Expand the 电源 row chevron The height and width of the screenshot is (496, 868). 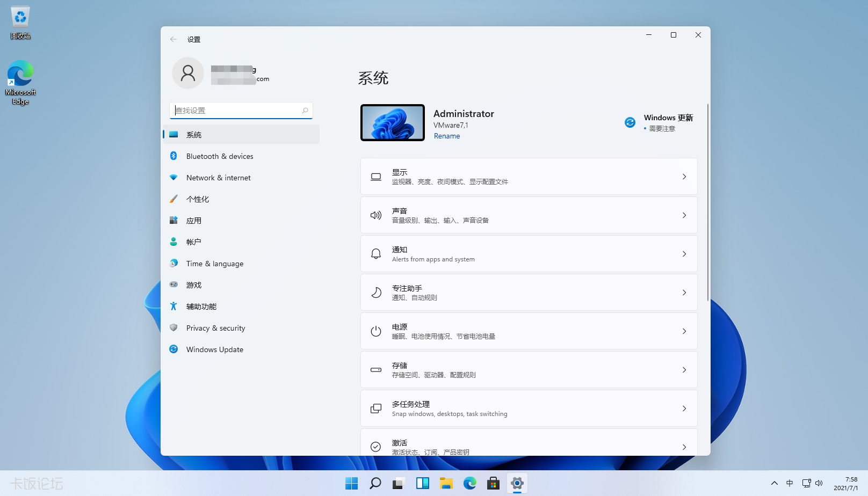tap(684, 331)
